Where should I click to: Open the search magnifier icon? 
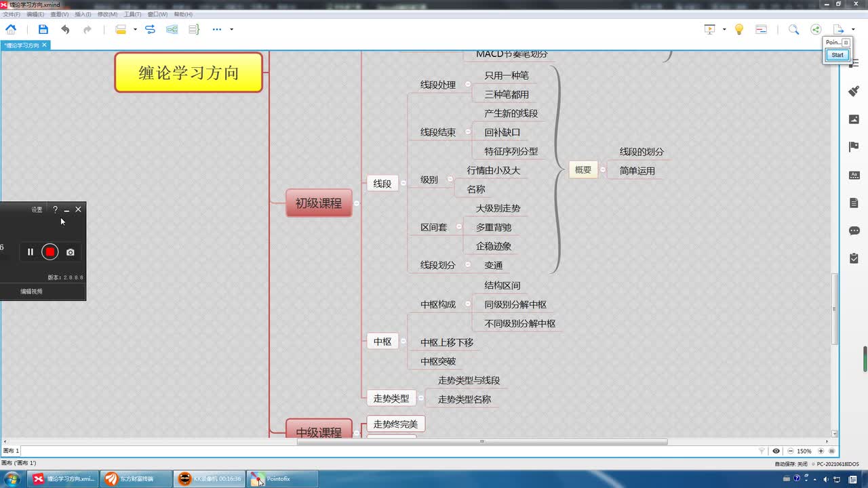point(793,29)
